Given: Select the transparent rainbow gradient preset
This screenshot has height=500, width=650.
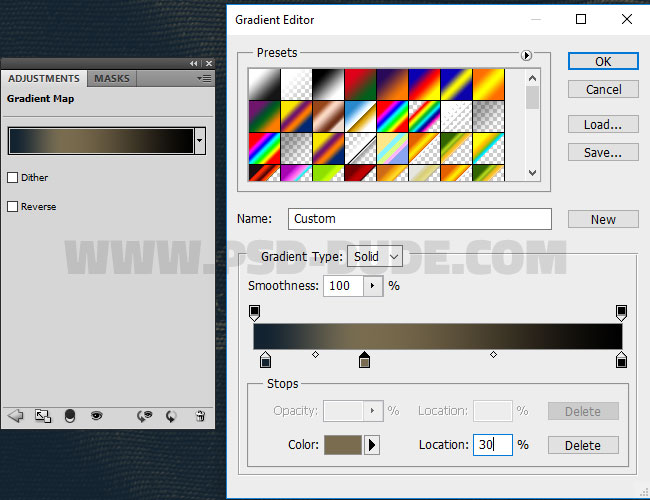Looking at the screenshot, I should [424, 117].
